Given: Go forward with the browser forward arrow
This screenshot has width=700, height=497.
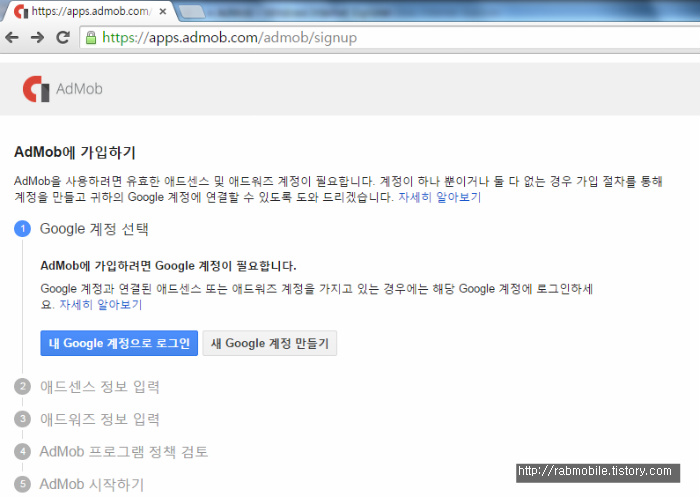Looking at the screenshot, I should point(38,38).
